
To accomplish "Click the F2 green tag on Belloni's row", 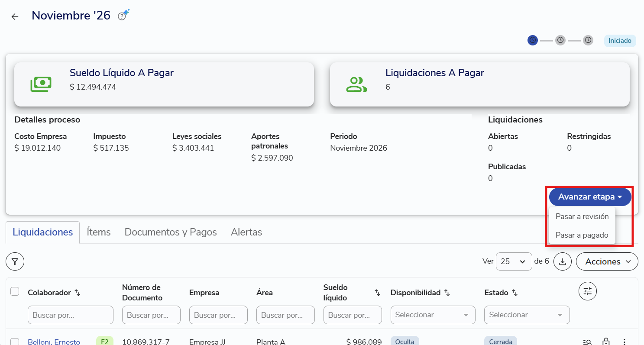I will coord(104,341).
